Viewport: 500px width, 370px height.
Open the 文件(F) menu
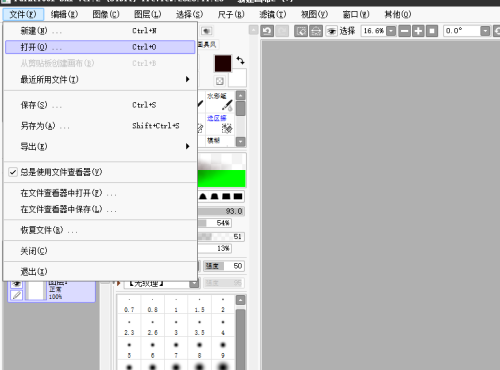point(23,14)
